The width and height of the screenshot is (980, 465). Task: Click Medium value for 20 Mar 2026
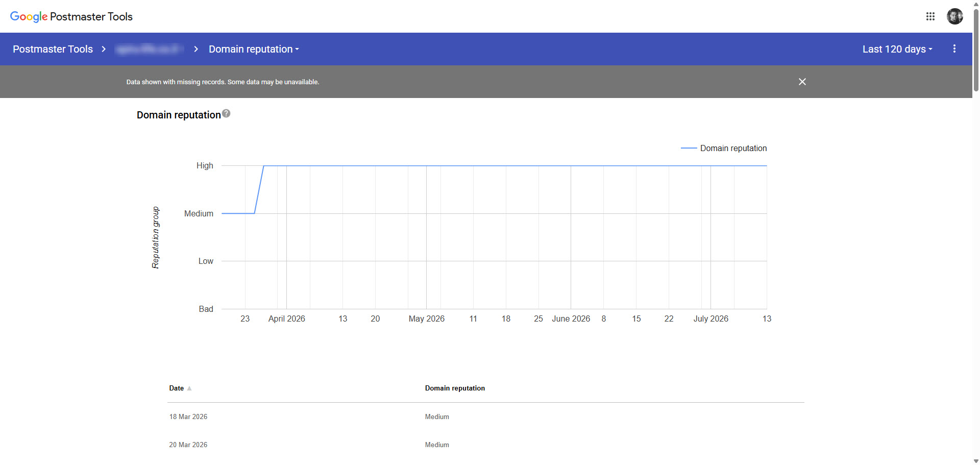437,445
